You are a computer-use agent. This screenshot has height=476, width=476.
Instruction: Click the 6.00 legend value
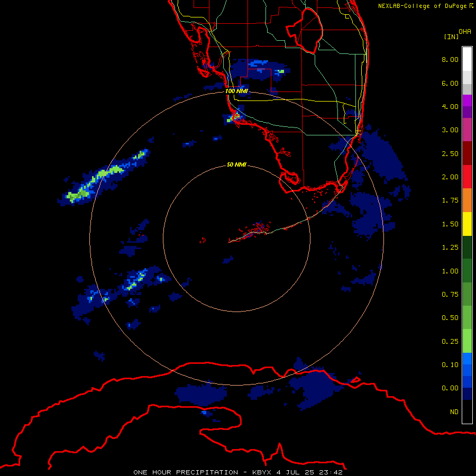(x=450, y=83)
